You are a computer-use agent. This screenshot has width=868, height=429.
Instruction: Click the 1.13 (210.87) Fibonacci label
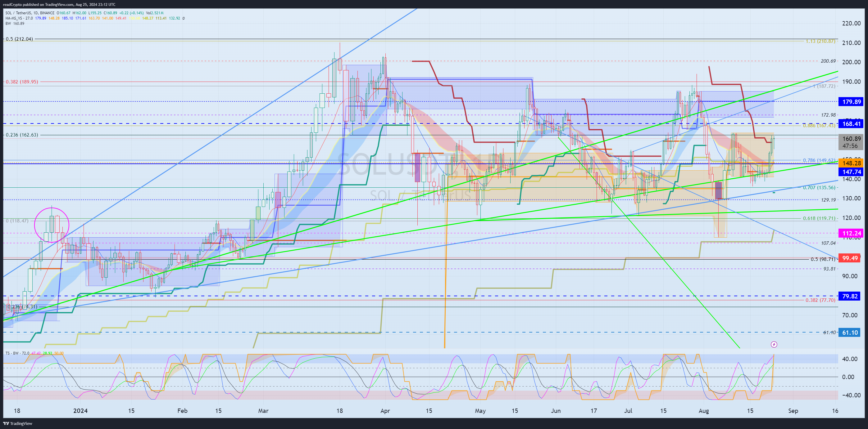[x=820, y=41]
